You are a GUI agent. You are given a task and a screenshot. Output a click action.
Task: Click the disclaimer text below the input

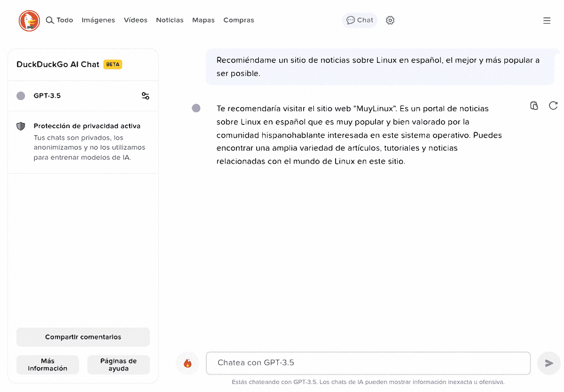[x=368, y=382]
